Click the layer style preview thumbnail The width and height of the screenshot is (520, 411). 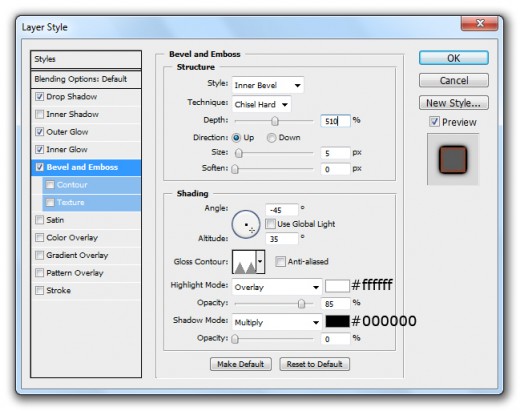[x=453, y=159]
